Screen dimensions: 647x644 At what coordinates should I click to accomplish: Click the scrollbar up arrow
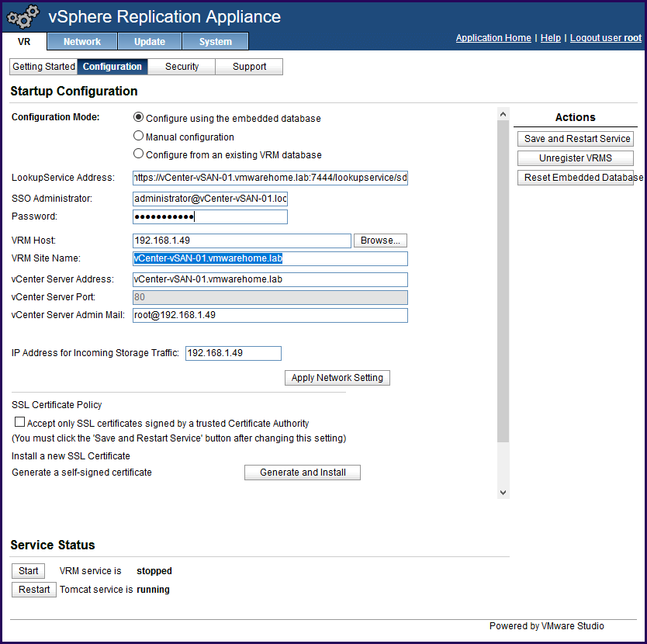pyautogui.click(x=503, y=114)
